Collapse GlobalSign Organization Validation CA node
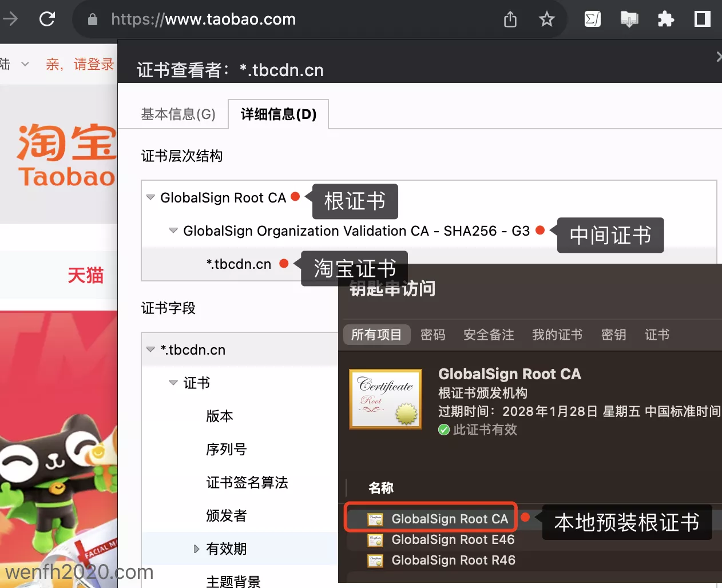The height and width of the screenshot is (588, 722). click(173, 231)
